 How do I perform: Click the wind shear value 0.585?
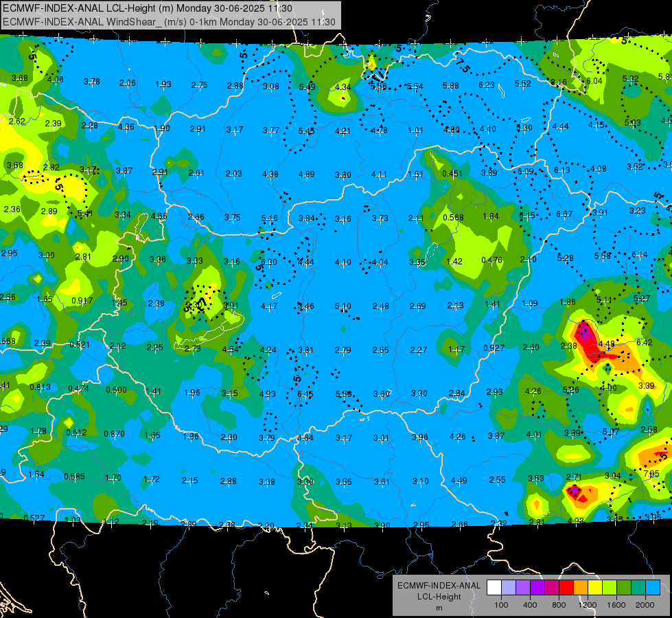[74, 477]
